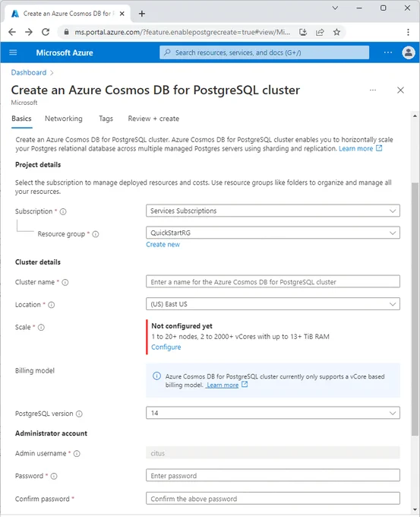420x517 pixels.
Task: Focus the Enter password field
Action: 273,475
